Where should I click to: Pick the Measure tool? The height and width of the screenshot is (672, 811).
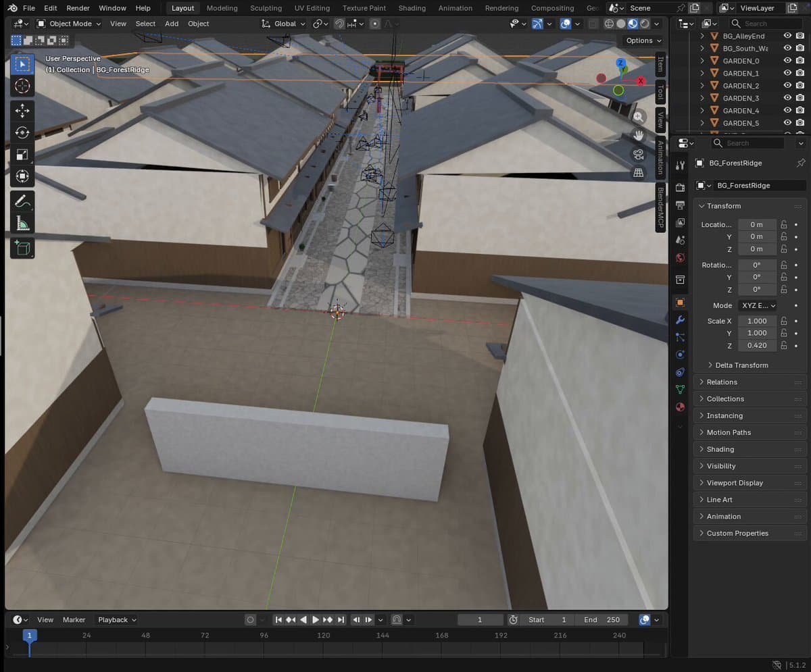[22, 223]
